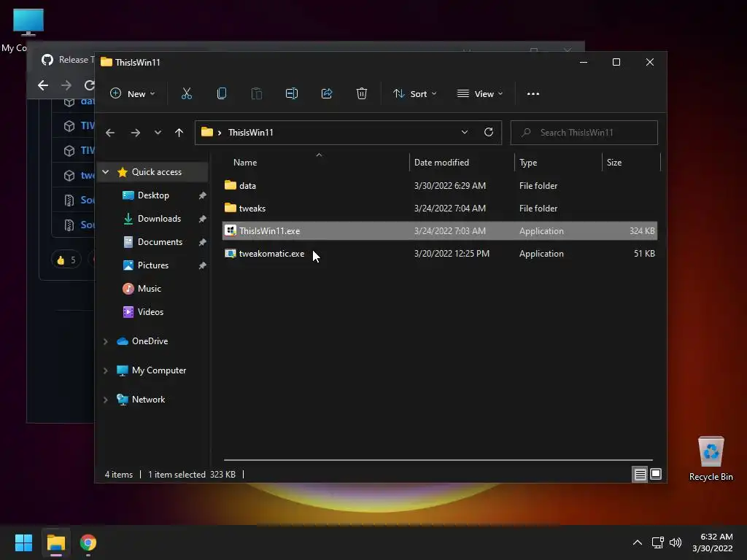Click the Paste icon in toolbar
This screenshot has width=747, height=560.
256,94
